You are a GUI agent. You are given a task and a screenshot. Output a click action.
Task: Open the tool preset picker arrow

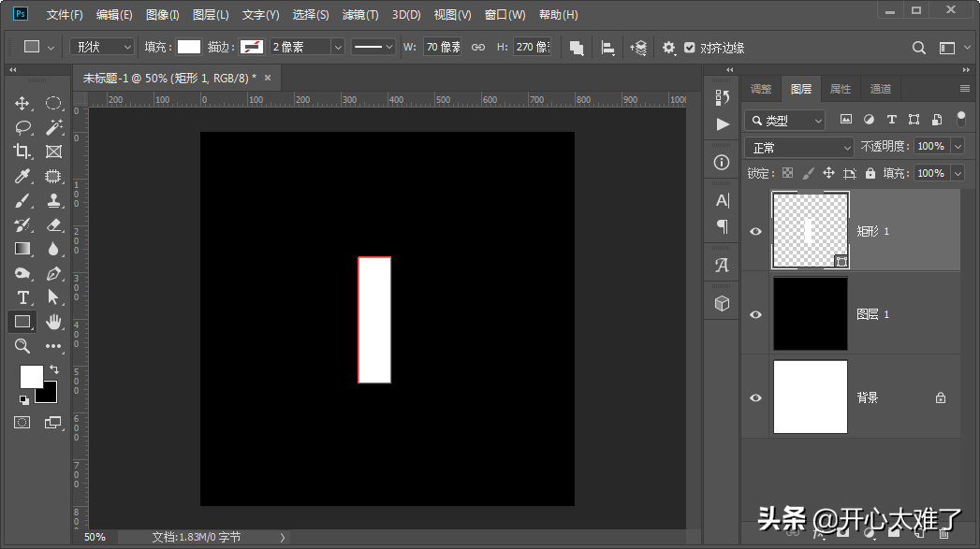click(51, 48)
